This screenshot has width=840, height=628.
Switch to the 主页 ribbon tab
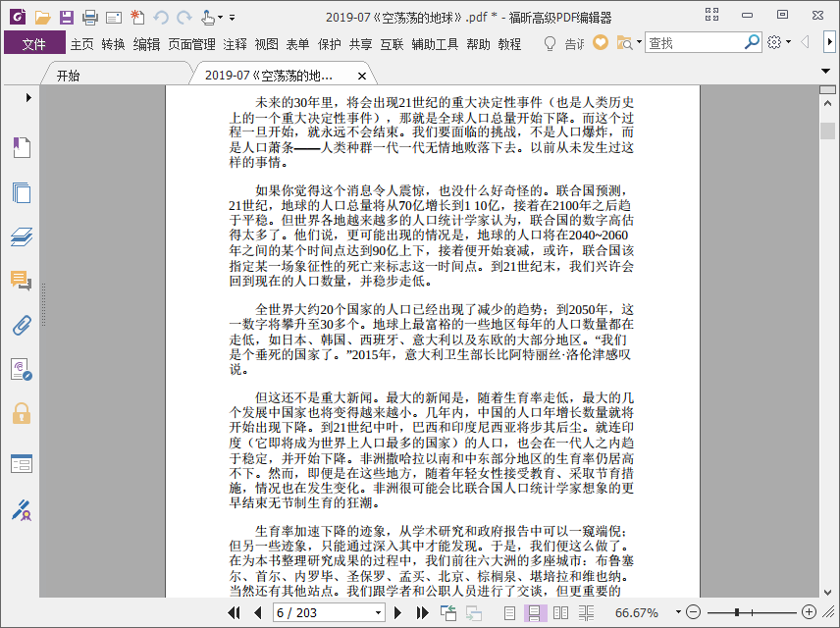(x=82, y=44)
